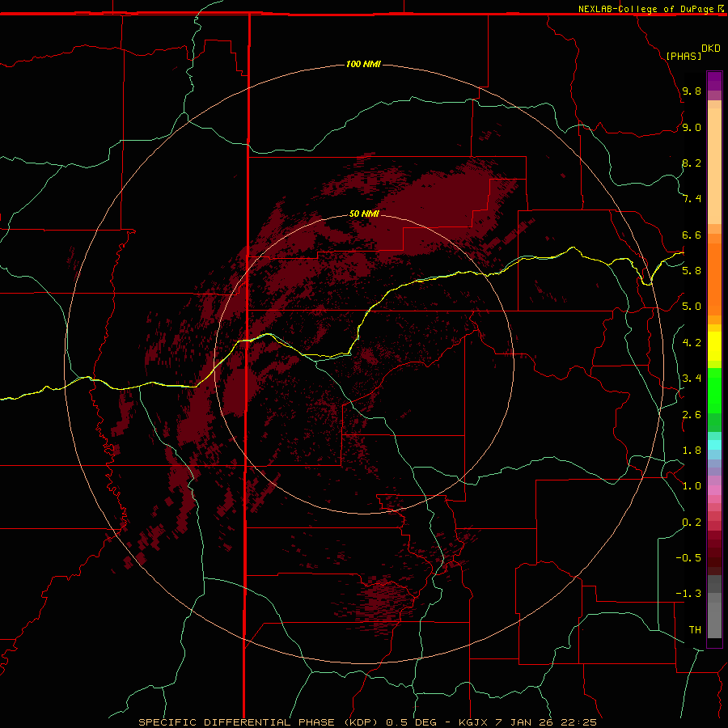
Task: Select the 4.2 legend value
Action: (x=692, y=343)
